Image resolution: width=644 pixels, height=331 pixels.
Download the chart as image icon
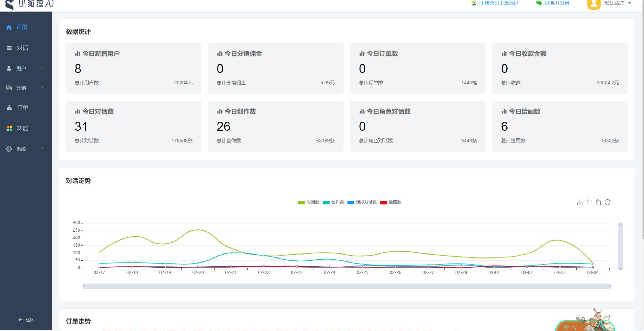point(580,202)
